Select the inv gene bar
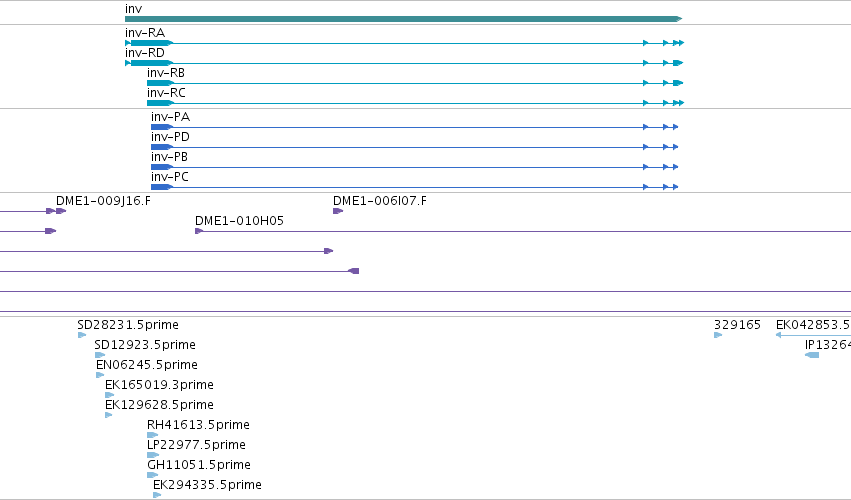 pyautogui.click(x=403, y=19)
